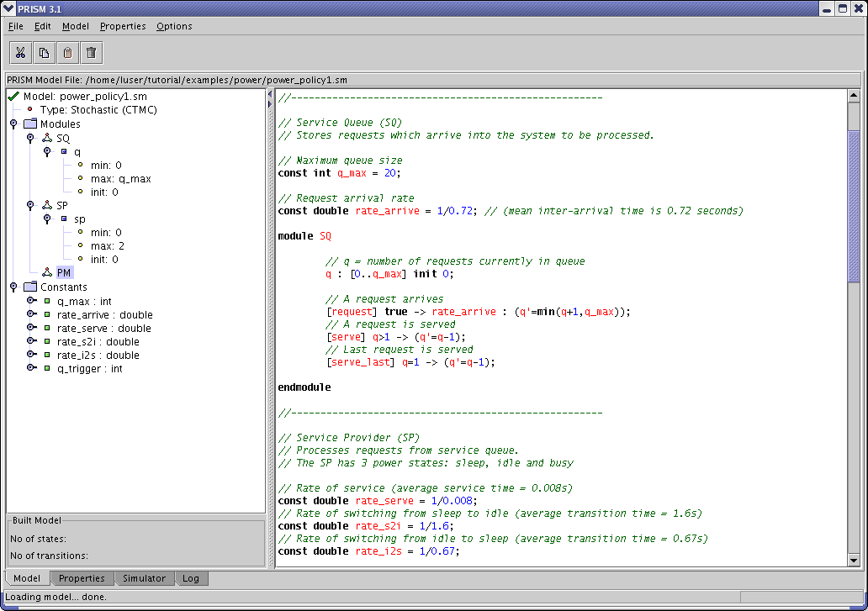Screen dimensions: 868x611
Task: Click the editor scrollbar up arrow
Action: pyautogui.click(x=854, y=96)
